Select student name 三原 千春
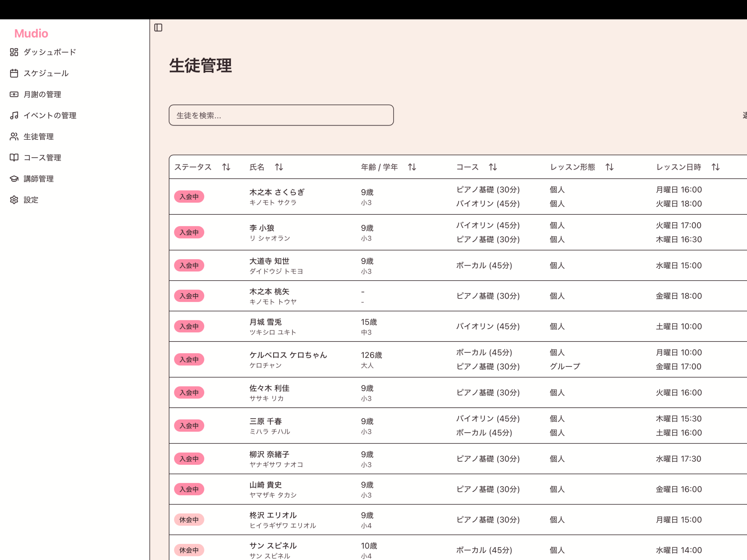 (x=265, y=421)
